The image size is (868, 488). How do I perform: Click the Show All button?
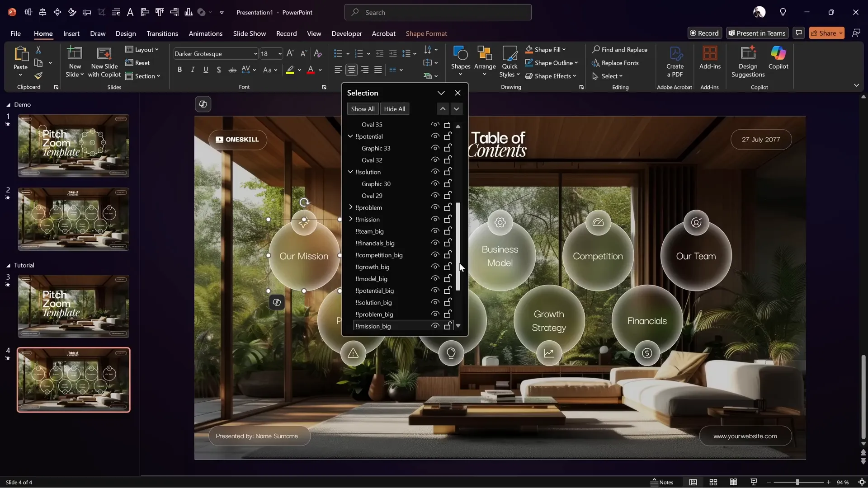(363, 109)
